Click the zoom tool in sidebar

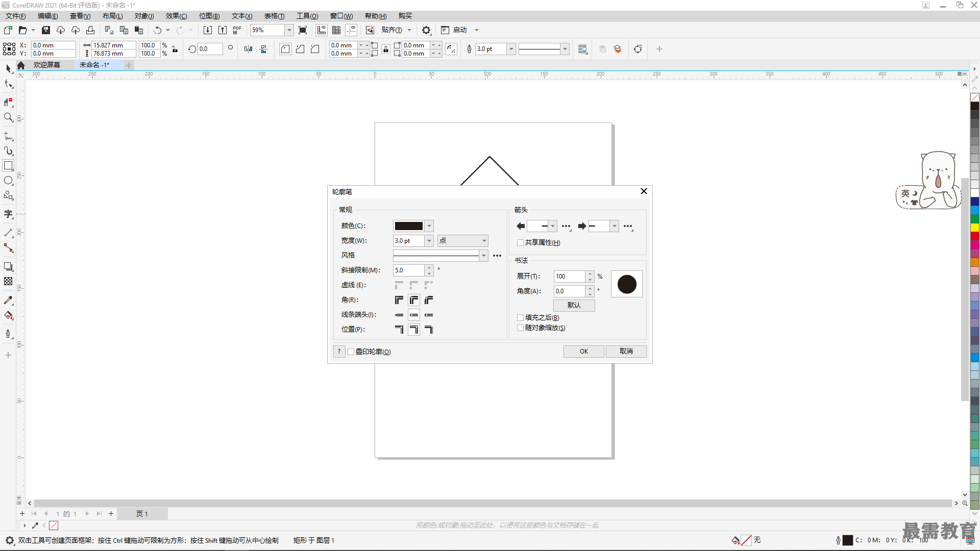pyautogui.click(x=9, y=118)
